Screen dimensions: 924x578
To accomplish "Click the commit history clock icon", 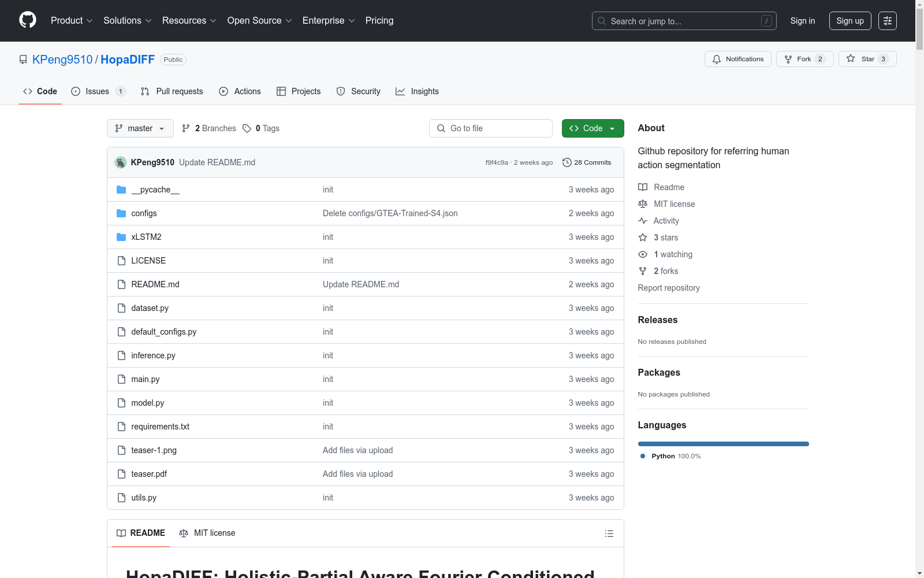I will point(567,162).
